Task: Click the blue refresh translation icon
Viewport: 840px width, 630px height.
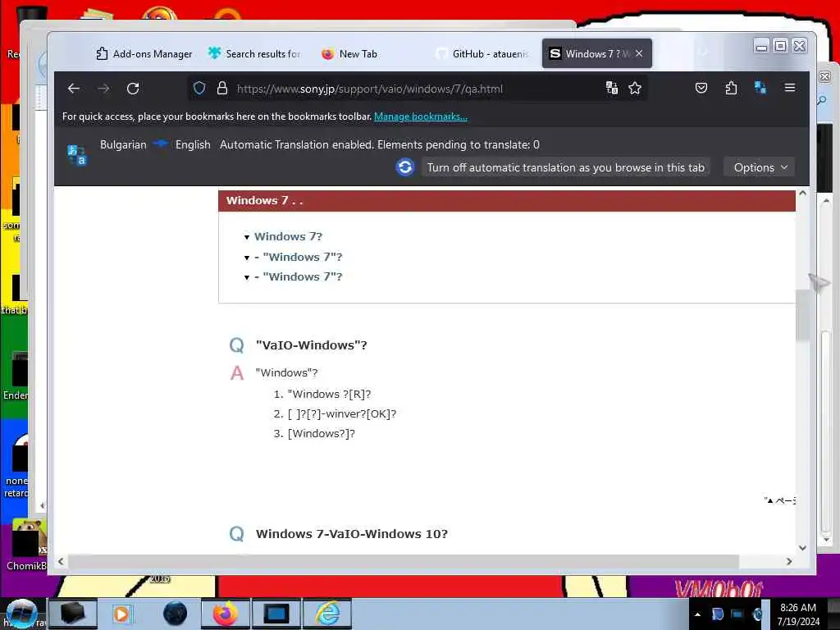Action: tap(405, 167)
